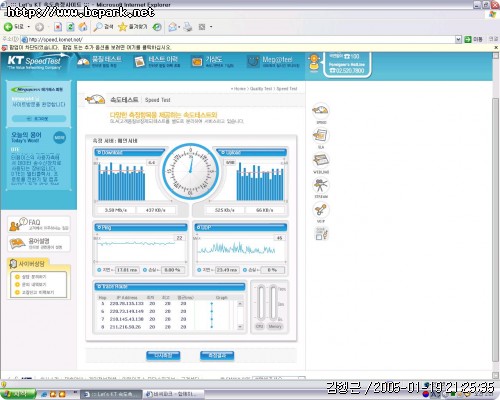Open the 테스트 이력 navigation menu
The image size is (500, 400).
[157, 62]
